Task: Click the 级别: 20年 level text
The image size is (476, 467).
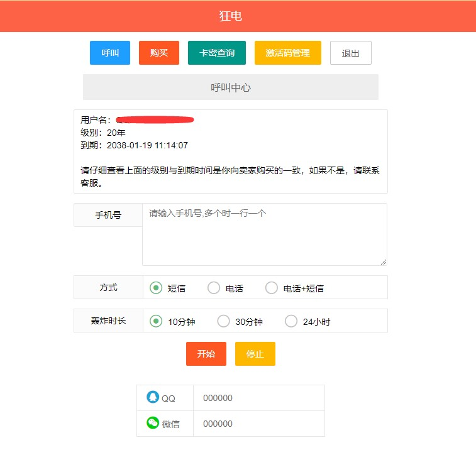Action: (103, 133)
